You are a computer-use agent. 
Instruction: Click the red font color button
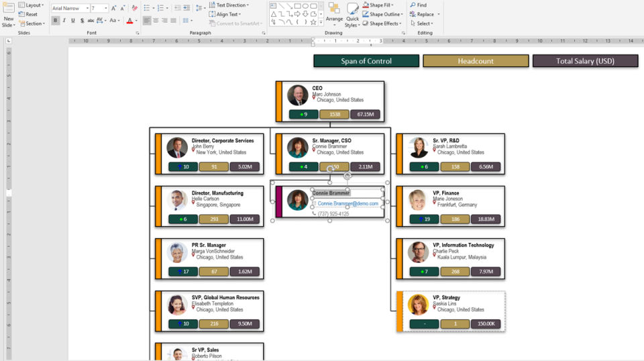pyautogui.click(x=129, y=21)
